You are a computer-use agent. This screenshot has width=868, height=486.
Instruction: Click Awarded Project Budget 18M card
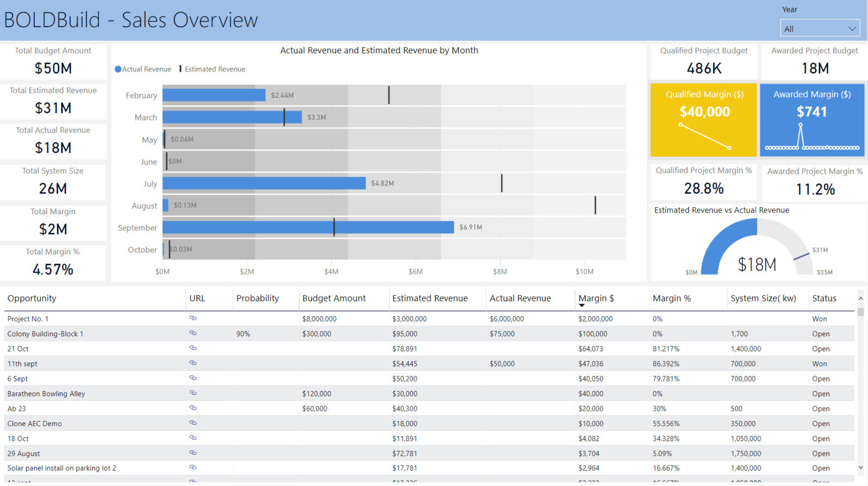pyautogui.click(x=815, y=61)
